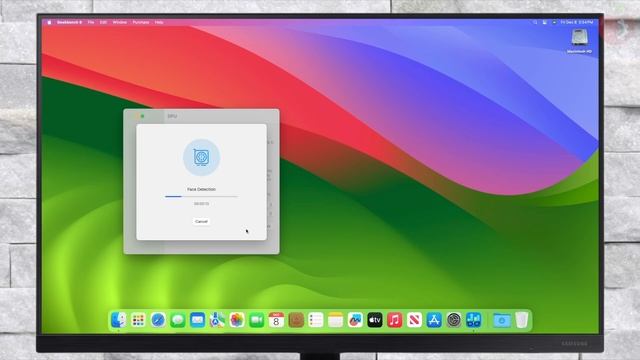Viewport: 640px width, 360px height.
Task: Launch Safari from the Dock
Action: tap(158, 320)
